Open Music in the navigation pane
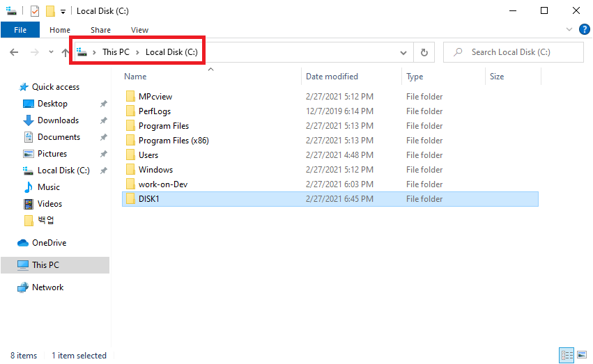593x364 pixels. tap(48, 187)
